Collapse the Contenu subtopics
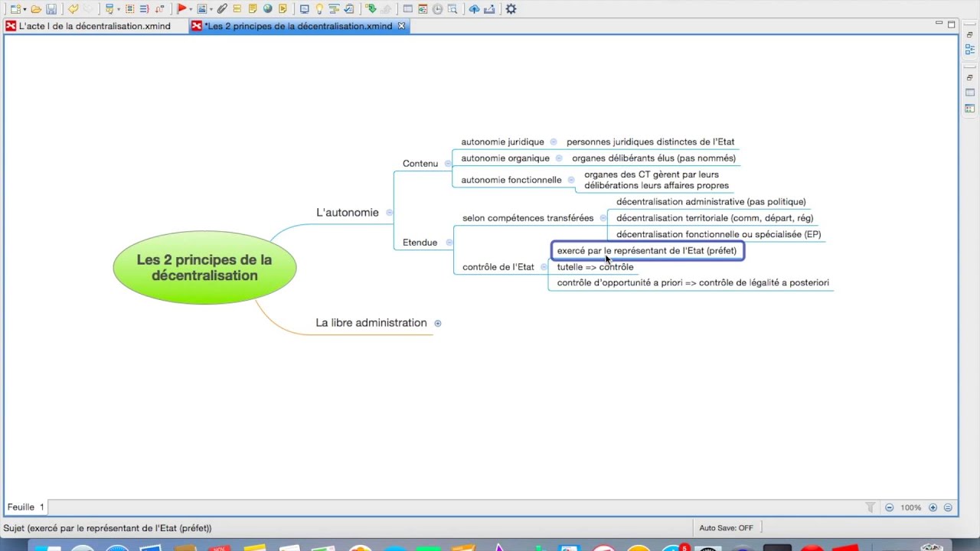Viewport: 980px width, 551px height. [448, 164]
